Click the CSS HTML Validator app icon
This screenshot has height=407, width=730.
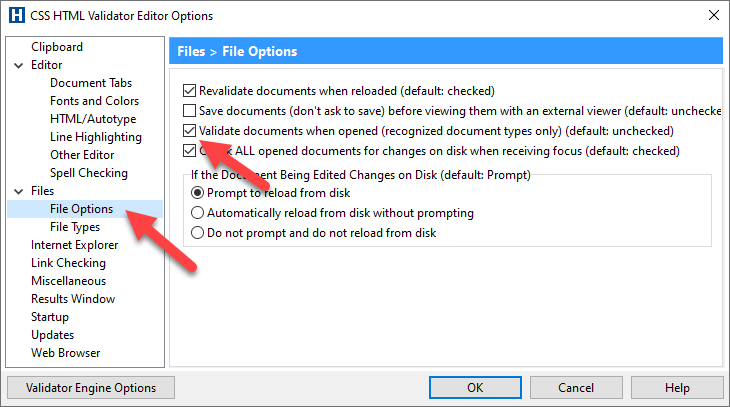pos(17,15)
